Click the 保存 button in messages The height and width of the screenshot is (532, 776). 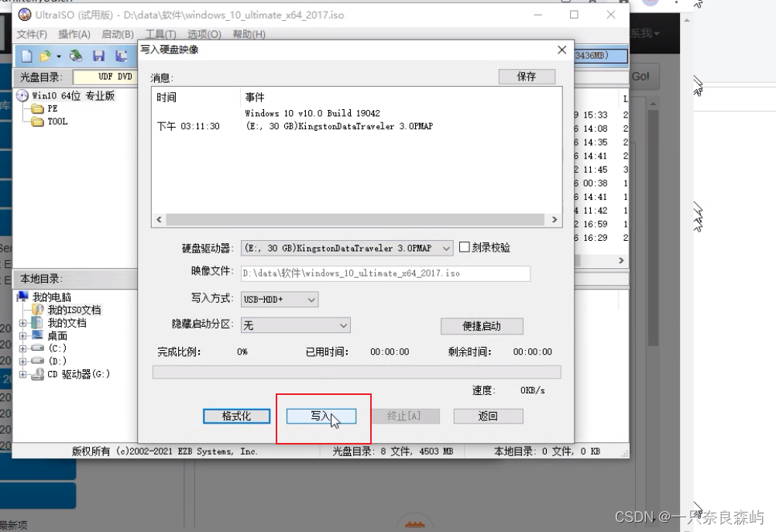coord(527,76)
